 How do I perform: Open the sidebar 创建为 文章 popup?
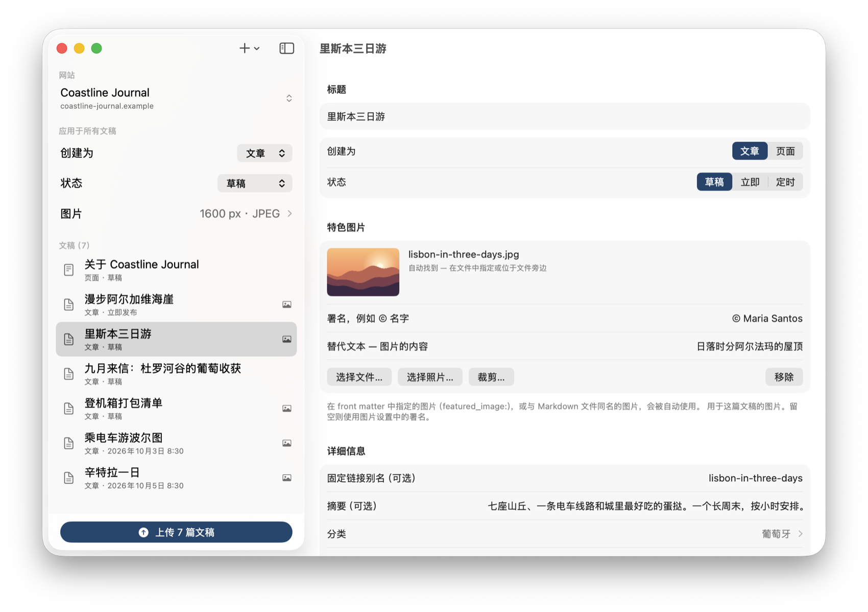pyautogui.click(x=264, y=153)
